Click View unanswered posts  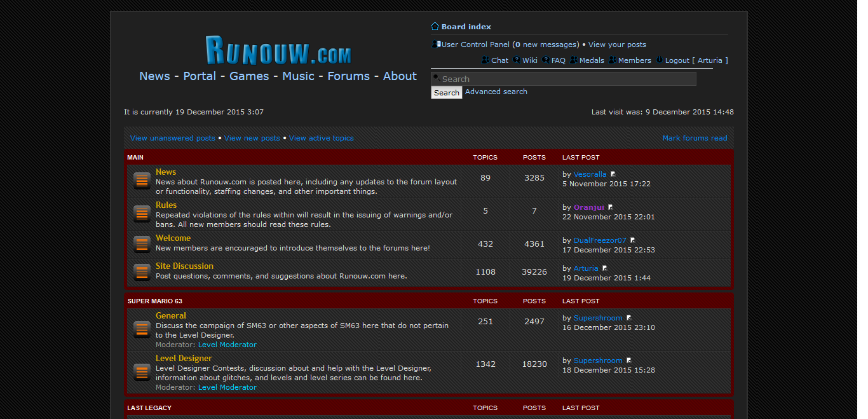point(172,137)
